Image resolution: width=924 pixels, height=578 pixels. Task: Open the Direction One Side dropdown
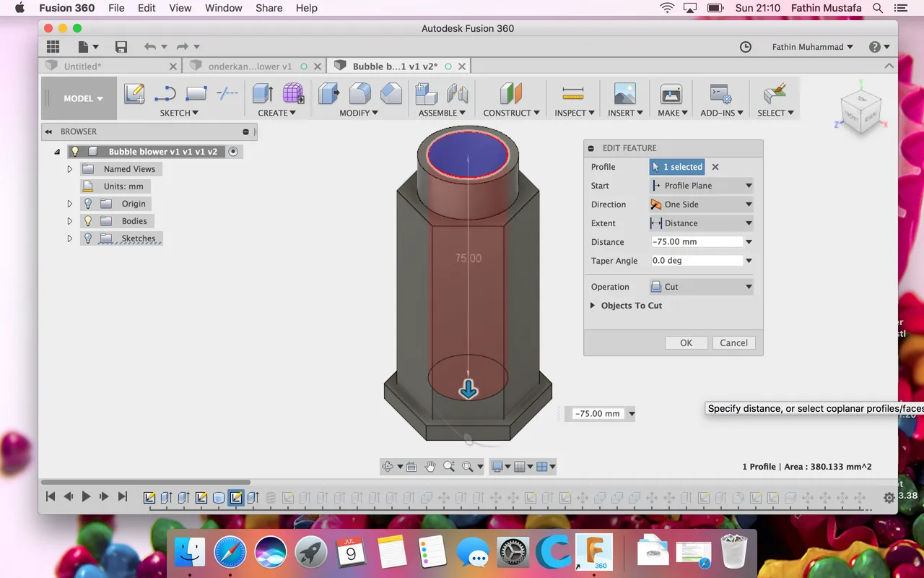pyautogui.click(x=701, y=204)
